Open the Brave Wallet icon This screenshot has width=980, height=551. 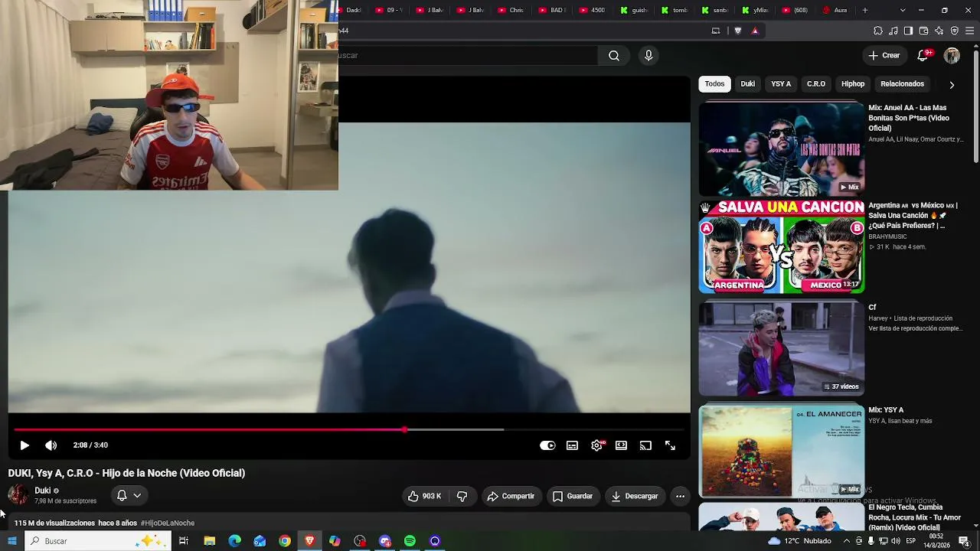click(923, 31)
